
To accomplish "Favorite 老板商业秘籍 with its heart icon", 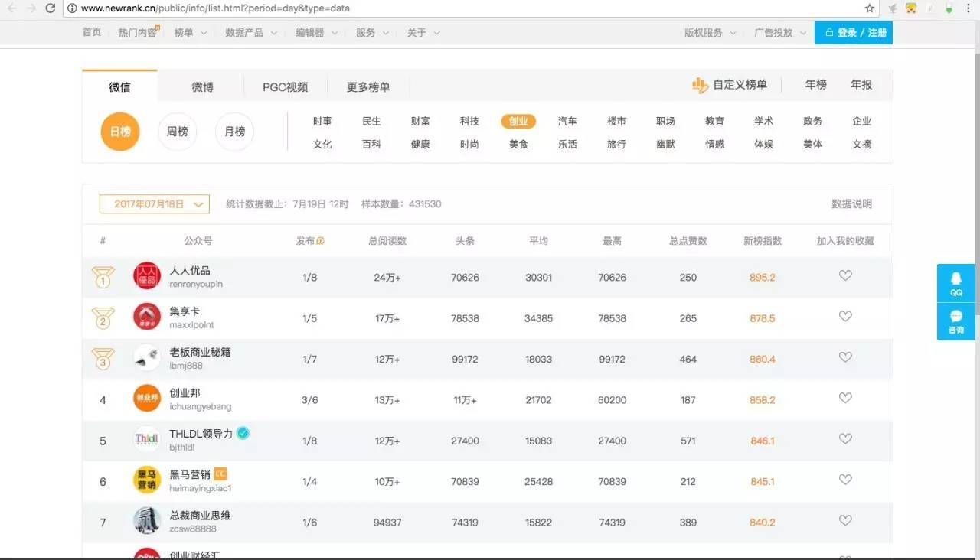I will click(845, 357).
